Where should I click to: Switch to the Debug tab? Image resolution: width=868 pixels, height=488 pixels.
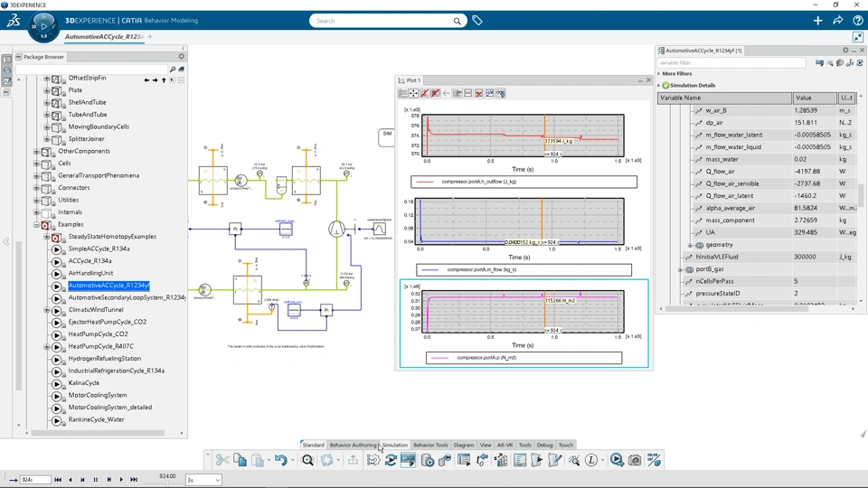tap(544, 445)
